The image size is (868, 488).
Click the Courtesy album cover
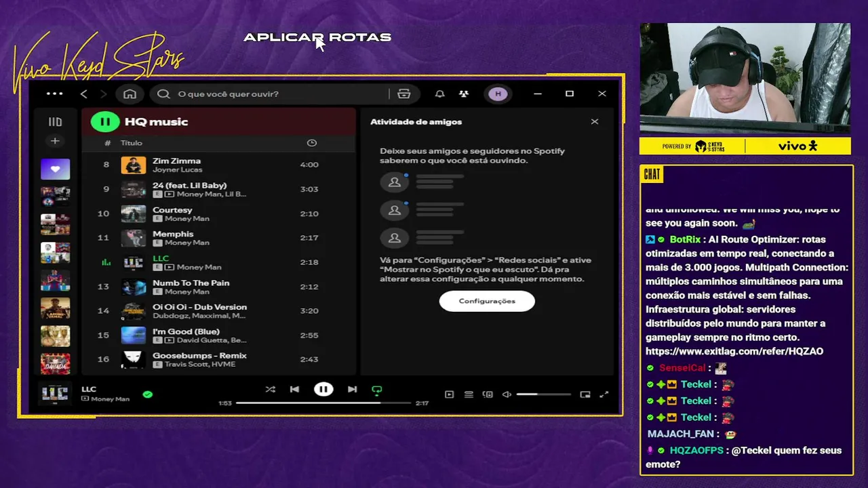(x=134, y=213)
